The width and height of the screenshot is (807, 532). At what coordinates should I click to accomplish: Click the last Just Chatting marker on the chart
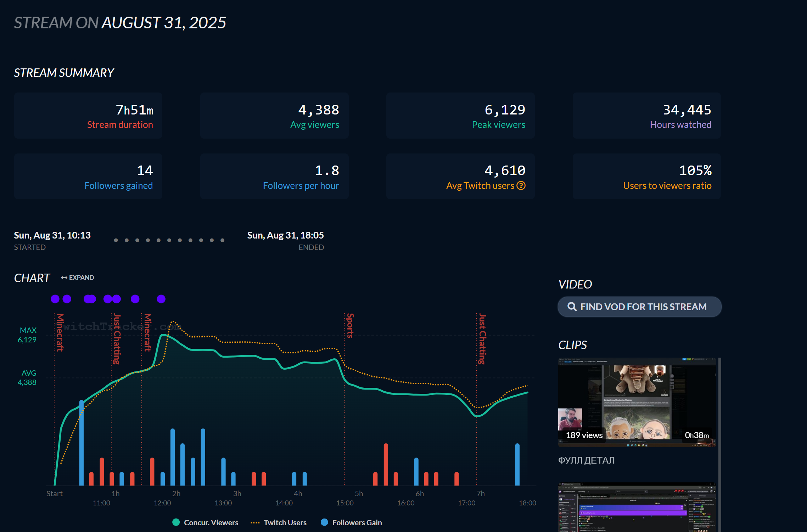(x=482, y=338)
